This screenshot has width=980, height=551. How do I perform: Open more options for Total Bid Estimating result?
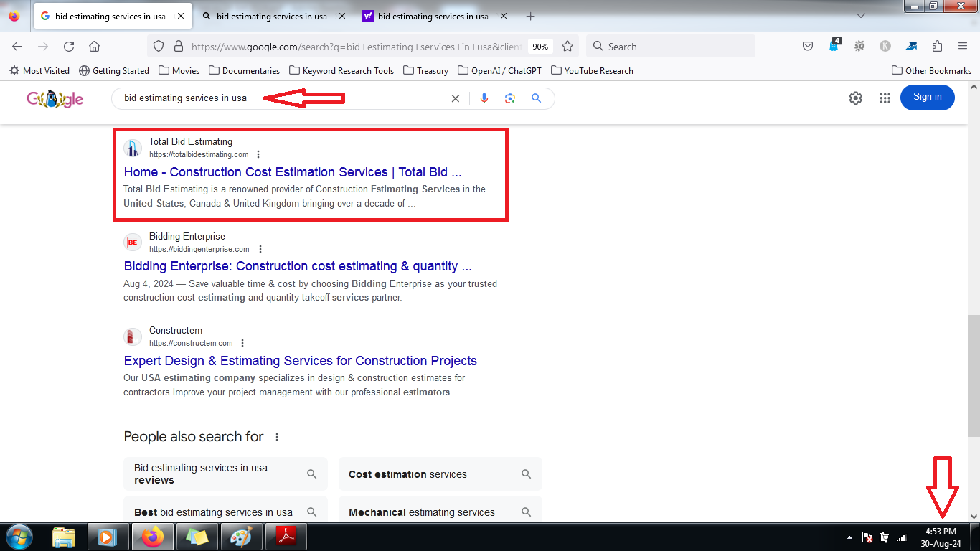coord(258,154)
